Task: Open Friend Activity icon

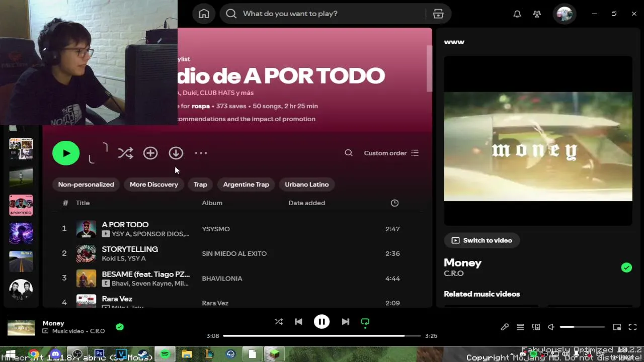Action: (x=537, y=14)
